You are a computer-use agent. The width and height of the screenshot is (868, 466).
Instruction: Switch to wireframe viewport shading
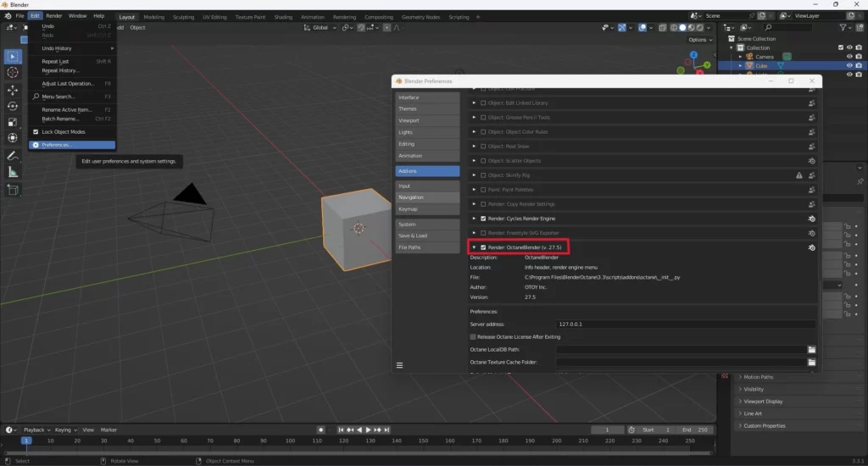674,28
